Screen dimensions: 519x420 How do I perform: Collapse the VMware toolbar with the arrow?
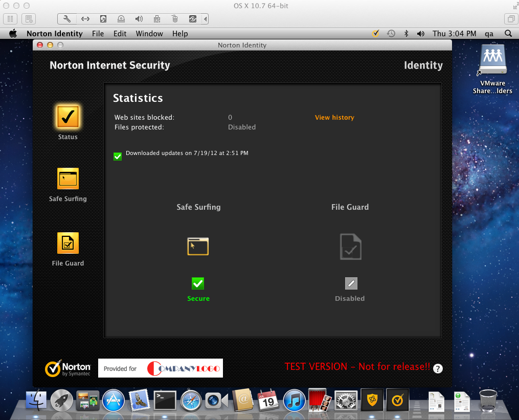206,19
